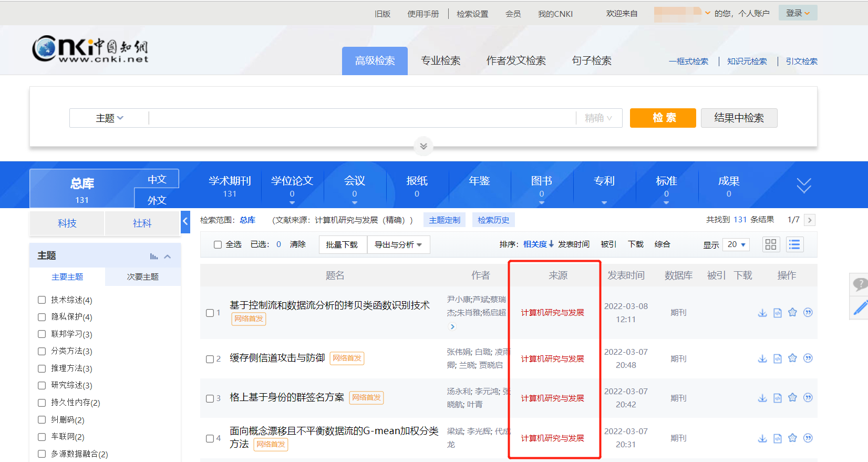Collapse the 主题 filter section

coord(168,256)
